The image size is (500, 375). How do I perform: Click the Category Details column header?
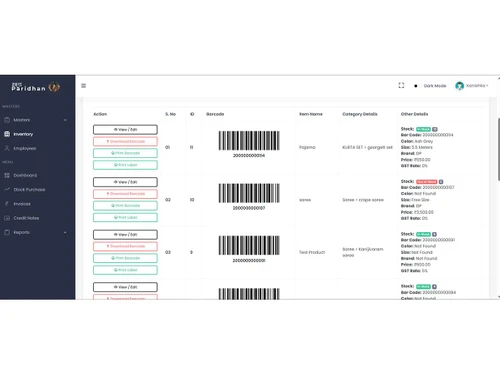[360, 114]
